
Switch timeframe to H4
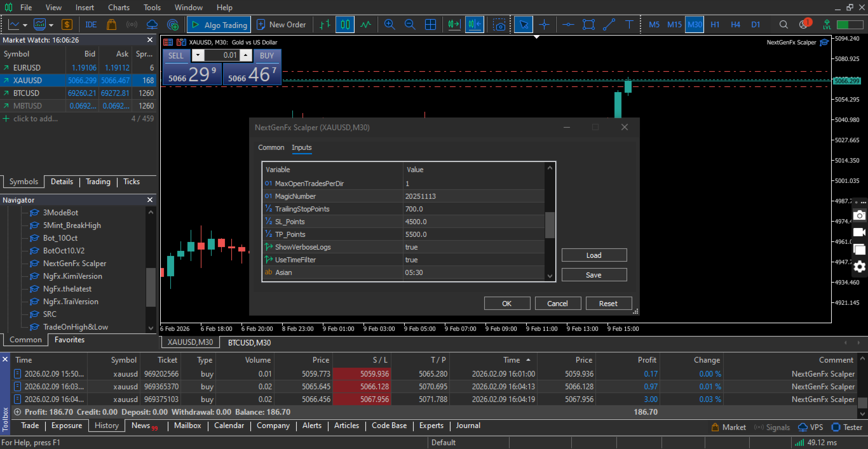pos(735,25)
